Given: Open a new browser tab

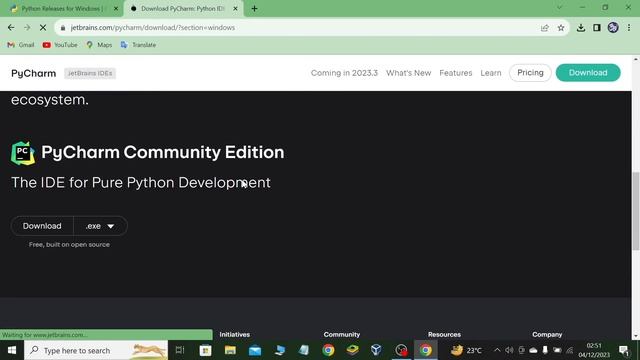Looking at the screenshot, I should coord(254,9).
